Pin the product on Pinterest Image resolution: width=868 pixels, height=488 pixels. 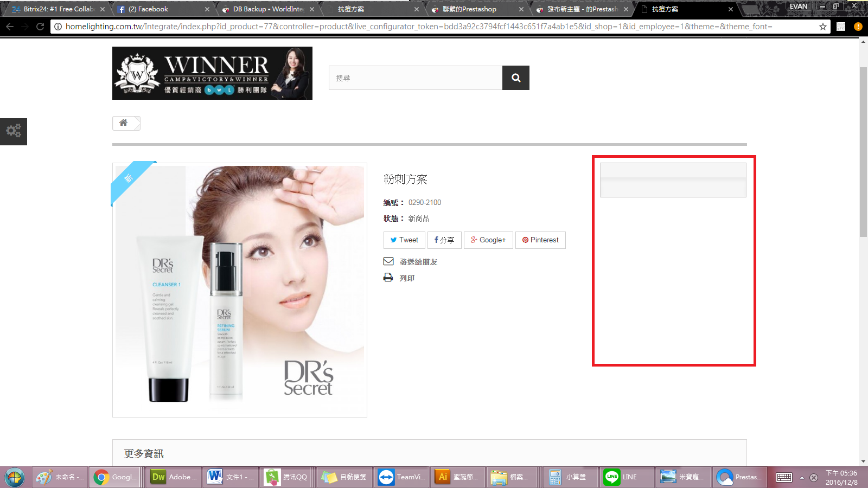tap(540, 240)
